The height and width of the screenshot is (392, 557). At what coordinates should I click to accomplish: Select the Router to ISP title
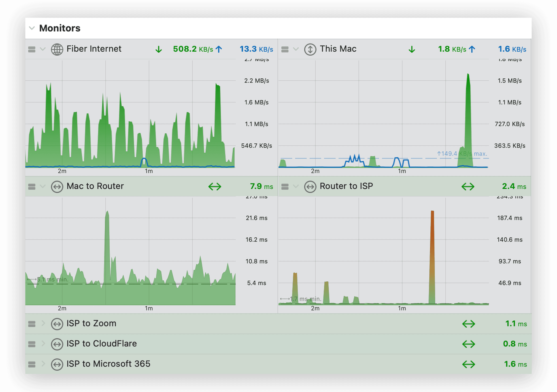(346, 186)
